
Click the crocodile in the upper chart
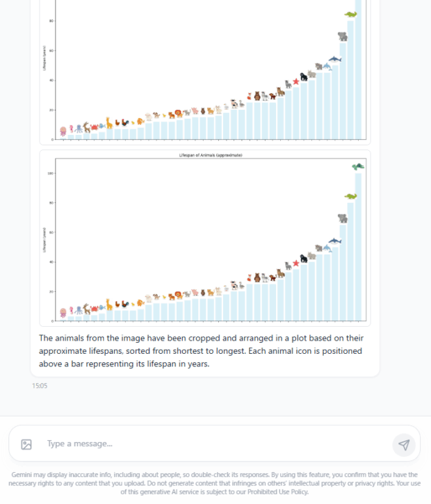click(350, 14)
